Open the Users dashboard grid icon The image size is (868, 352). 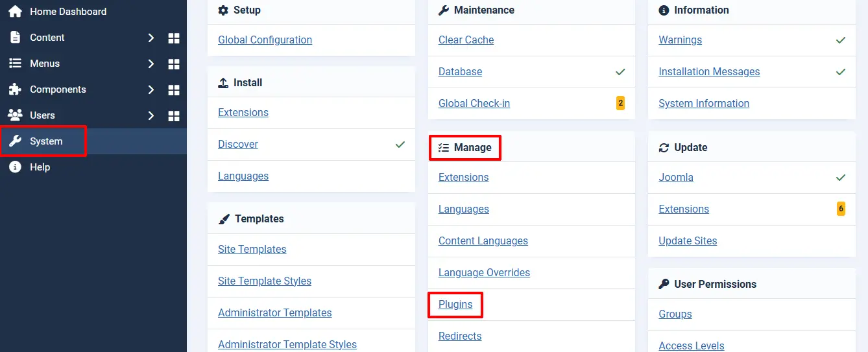coord(174,116)
